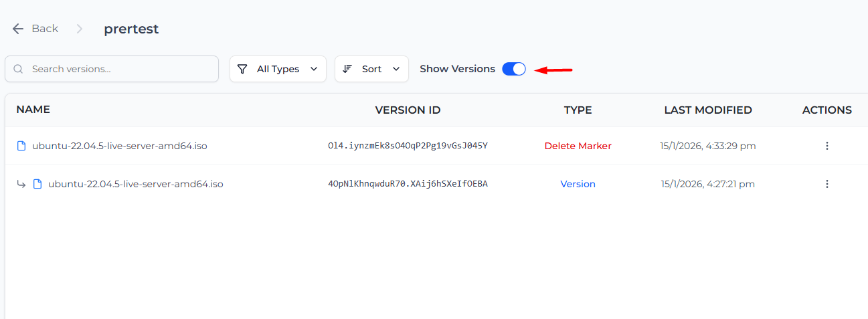Screen dimensions: 868x319
Task: Click the Back arrow icon
Action: (18, 29)
